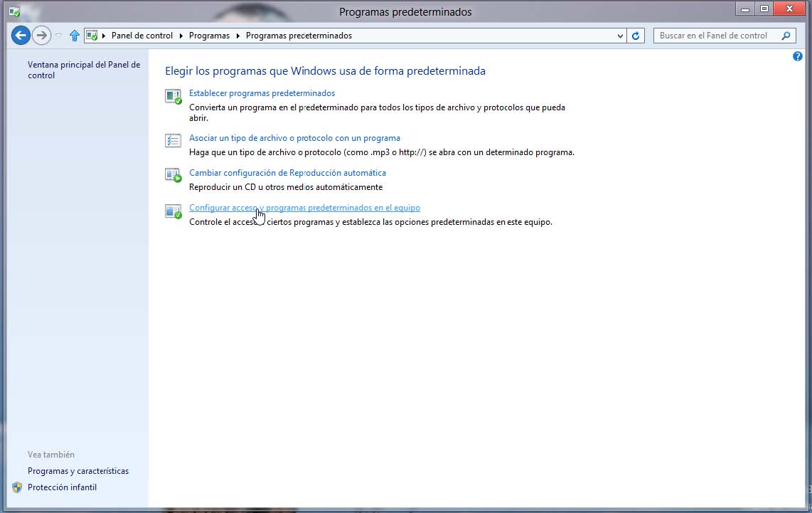Image resolution: width=812 pixels, height=513 pixels.
Task: Open the recent locations dropdown arrow
Action: click(x=58, y=36)
